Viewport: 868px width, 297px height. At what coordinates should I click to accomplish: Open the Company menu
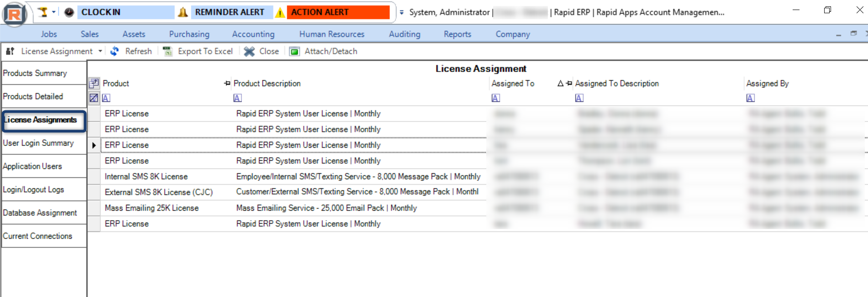[x=513, y=34]
